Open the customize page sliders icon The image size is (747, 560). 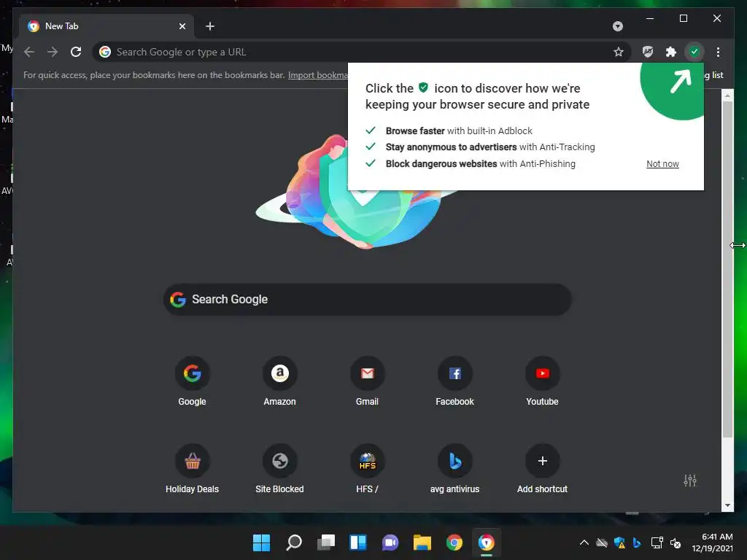pyautogui.click(x=690, y=481)
